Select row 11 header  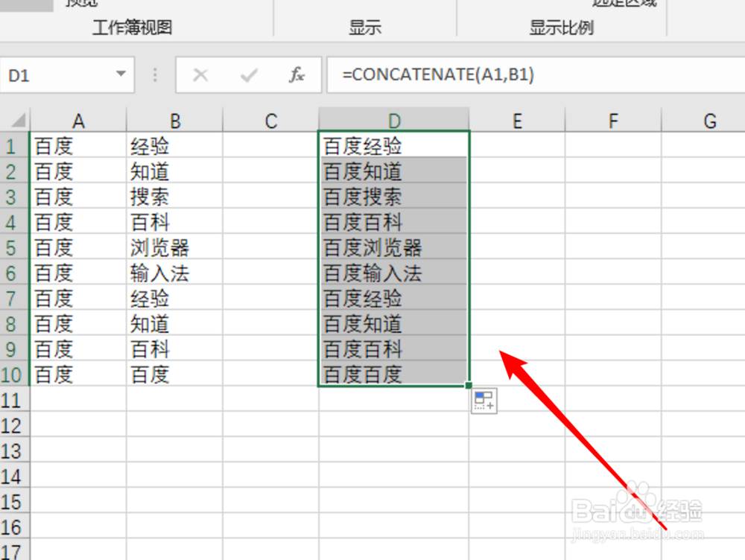tap(14, 401)
